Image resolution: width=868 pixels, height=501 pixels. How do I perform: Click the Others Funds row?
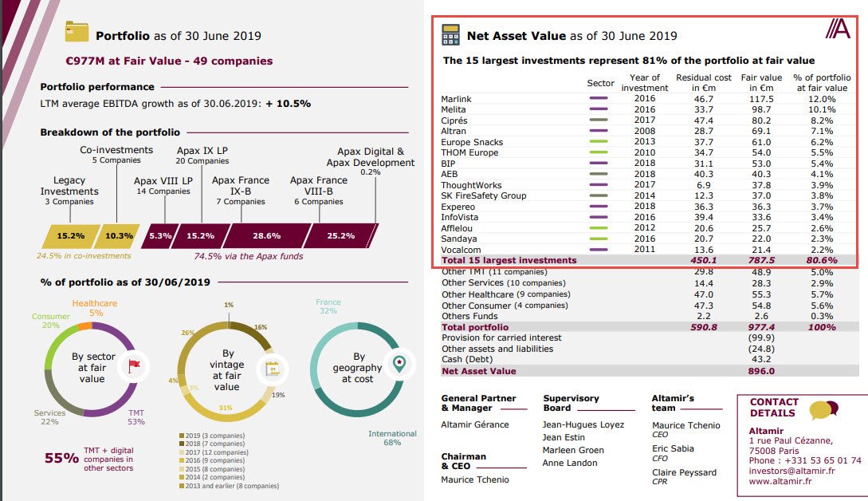point(650,317)
